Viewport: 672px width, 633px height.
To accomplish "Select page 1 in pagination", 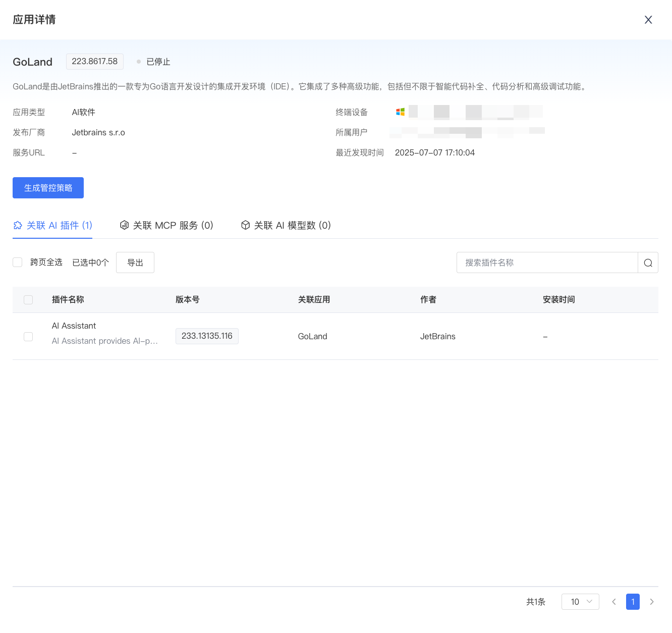I will pyautogui.click(x=633, y=602).
